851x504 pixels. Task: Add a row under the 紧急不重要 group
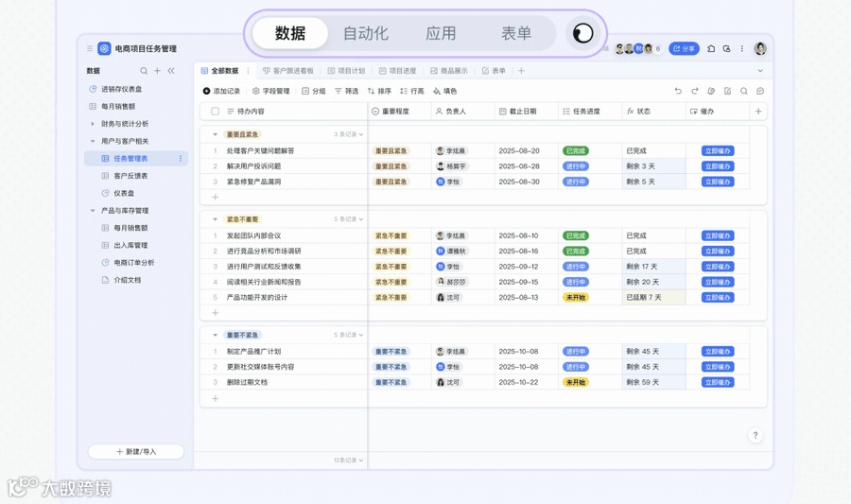pos(215,312)
